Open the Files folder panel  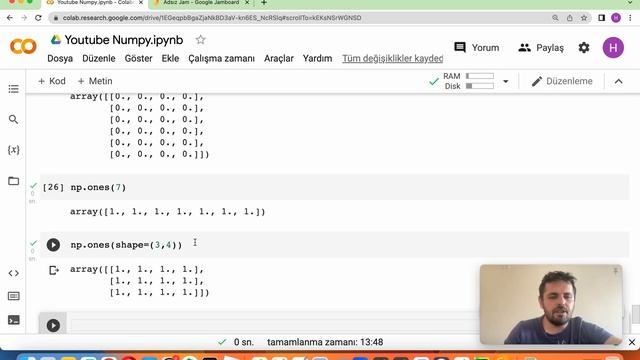point(13,181)
